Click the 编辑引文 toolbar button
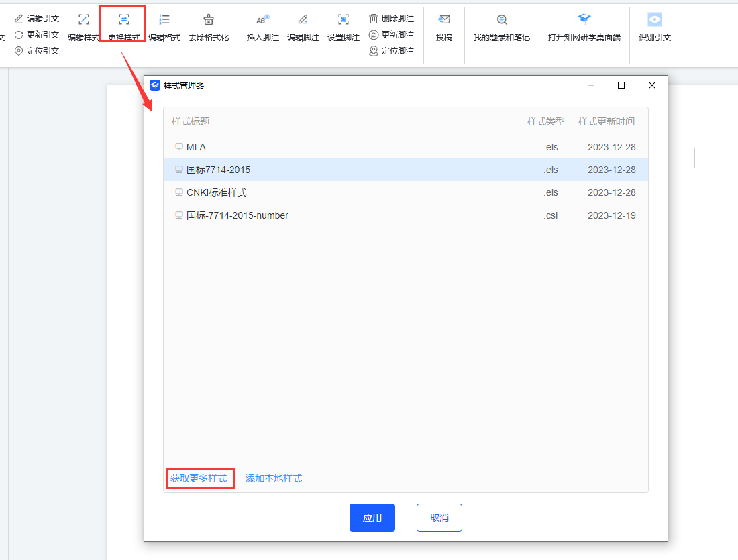This screenshot has height=560, width=738. click(x=37, y=18)
